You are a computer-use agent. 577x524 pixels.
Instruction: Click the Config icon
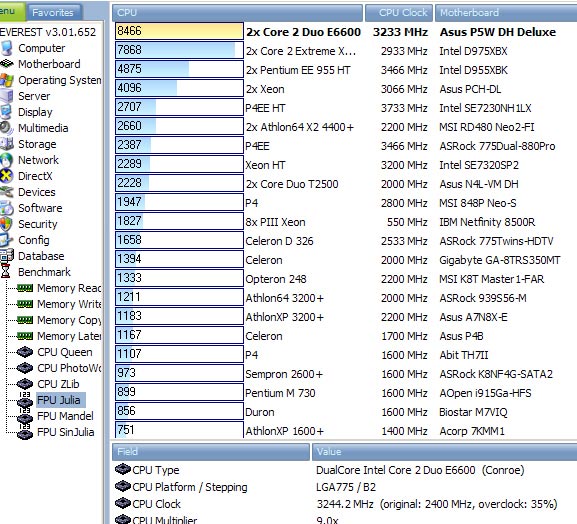click(x=6, y=240)
